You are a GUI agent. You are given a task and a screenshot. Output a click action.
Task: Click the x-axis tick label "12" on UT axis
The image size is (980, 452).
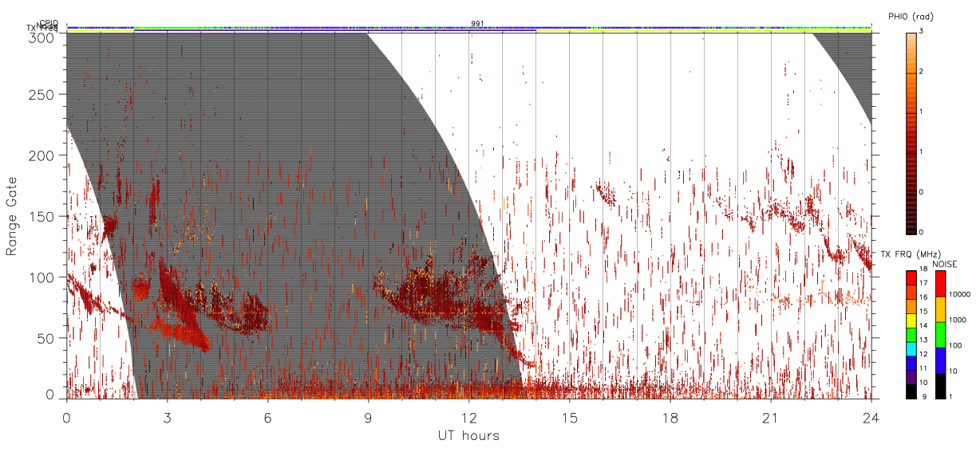click(x=468, y=418)
